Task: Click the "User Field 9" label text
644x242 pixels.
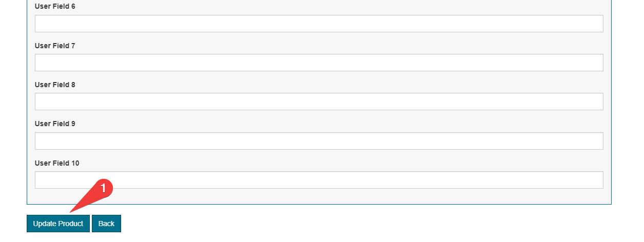Action: [x=55, y=124]
